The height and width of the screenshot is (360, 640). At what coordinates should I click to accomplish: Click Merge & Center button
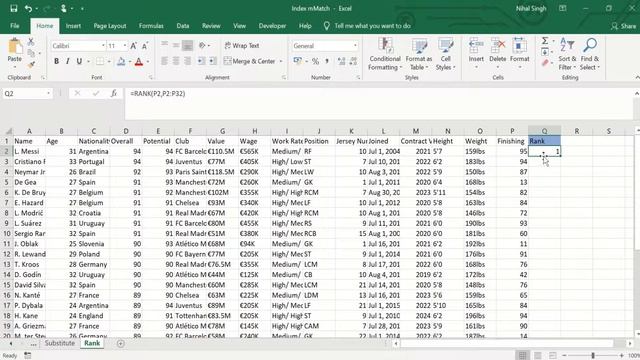(x=249, y=61)
